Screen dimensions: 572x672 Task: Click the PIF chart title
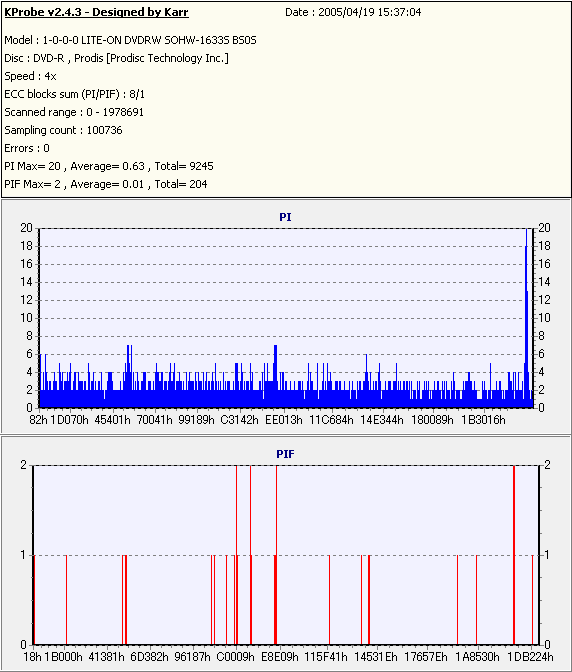tap(285, 454)
